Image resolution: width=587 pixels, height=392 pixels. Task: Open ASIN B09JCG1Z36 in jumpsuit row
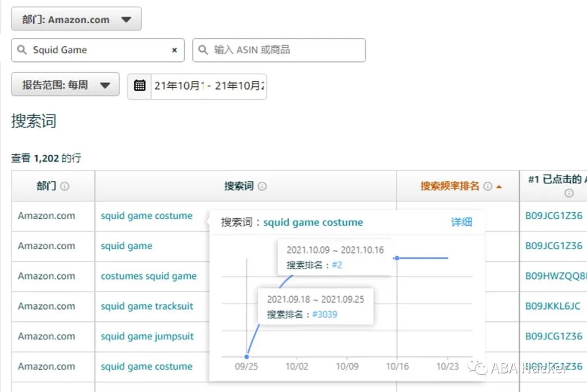[x=554, y=336]
